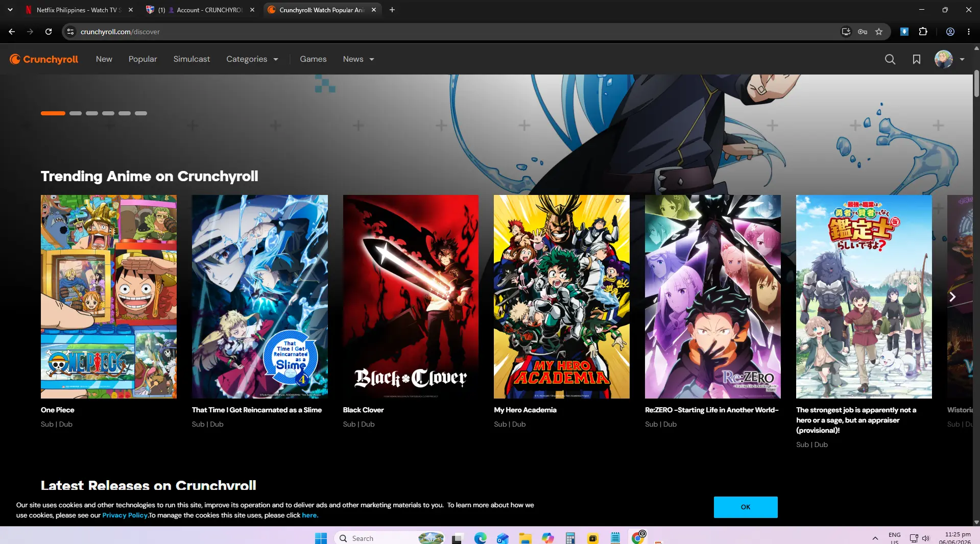View site information icon in address bar
Screen dimensions: 980x544
[70, 32]
